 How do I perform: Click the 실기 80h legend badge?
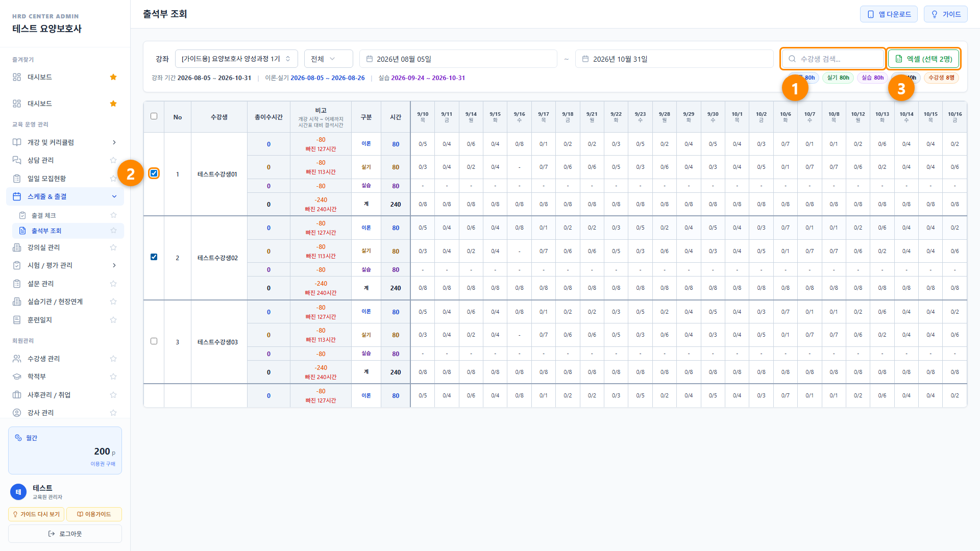(838, 78)
